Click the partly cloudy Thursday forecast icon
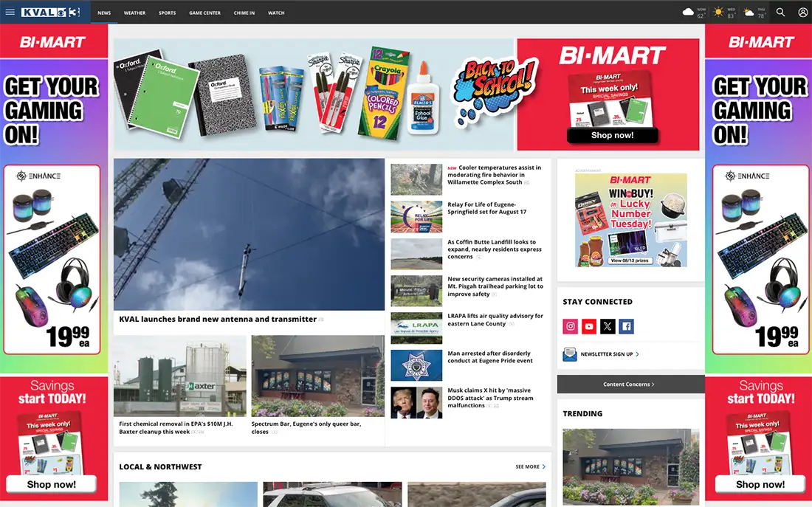This screenshot has width=812, height=507. coord(749,12)
